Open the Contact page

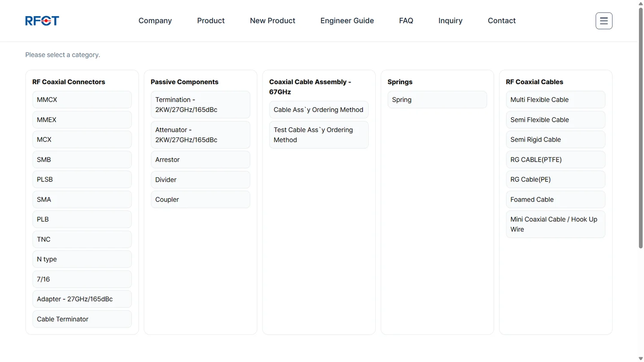(501, 21)
